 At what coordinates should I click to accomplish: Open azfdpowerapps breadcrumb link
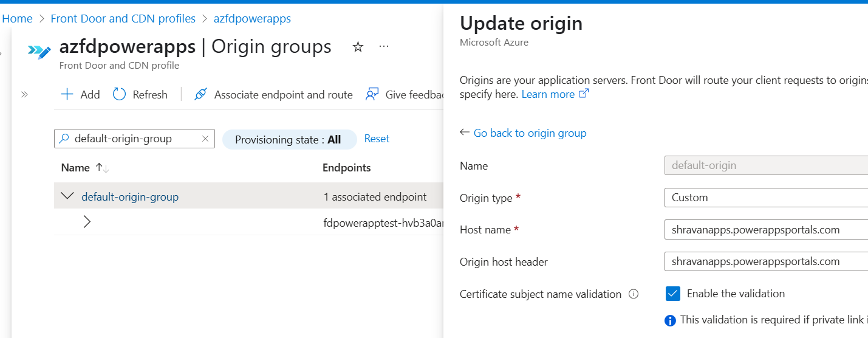(x=252, y=19)
